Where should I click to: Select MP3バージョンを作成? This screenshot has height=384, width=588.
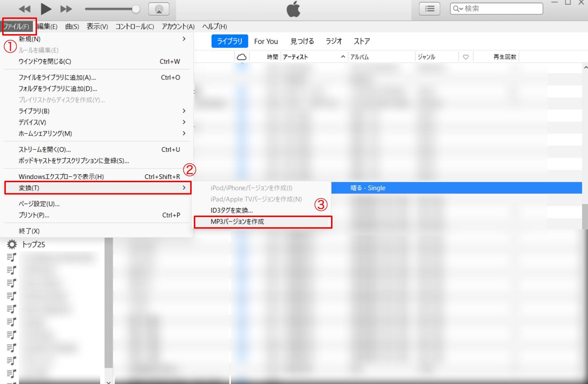pos(263,221)
